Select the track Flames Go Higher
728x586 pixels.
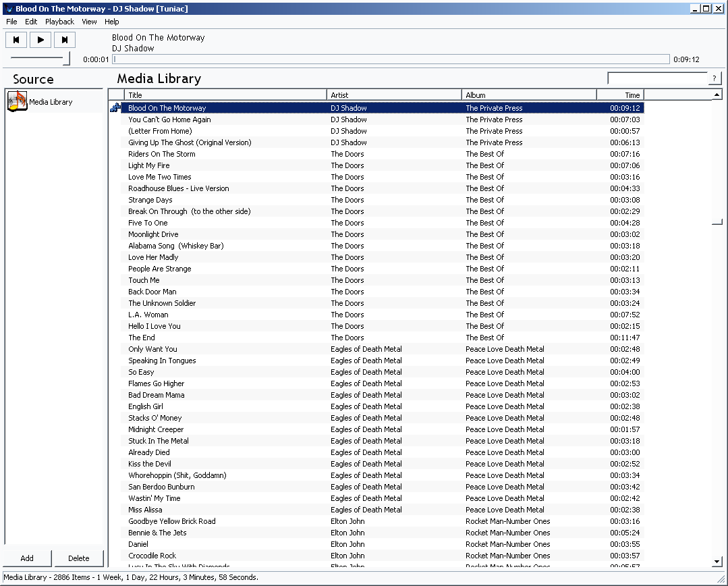point(383,383)
